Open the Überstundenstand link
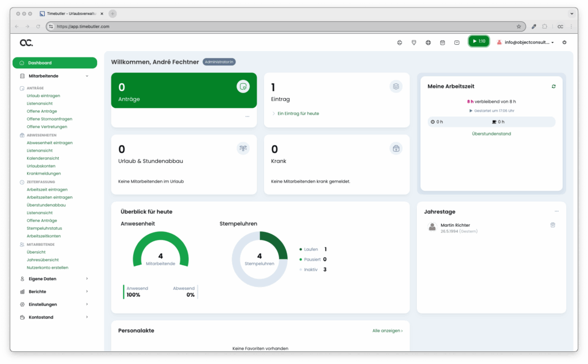This screenshot has height=364, width=588. [x=491, y=134]
